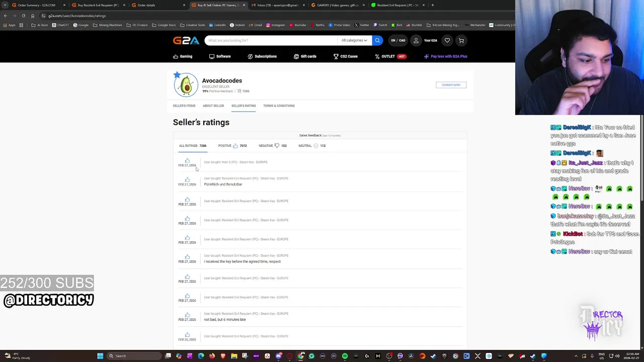Open the DC Finance bookmark folder
The width and height of the screenshot is (644, 362).
click(137, 25)
